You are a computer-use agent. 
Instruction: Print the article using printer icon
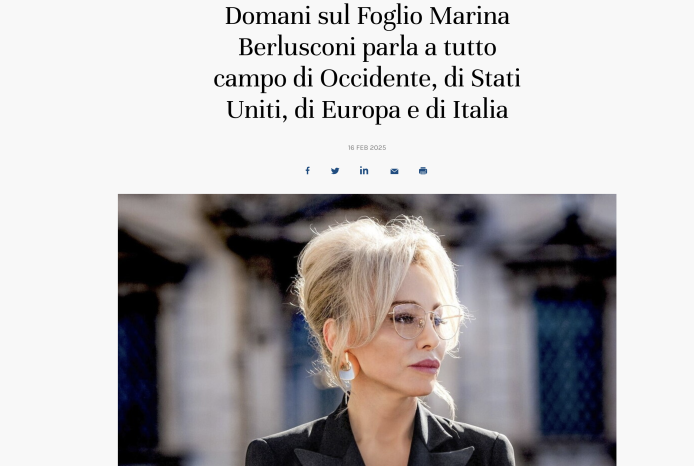tap(423, 171)
